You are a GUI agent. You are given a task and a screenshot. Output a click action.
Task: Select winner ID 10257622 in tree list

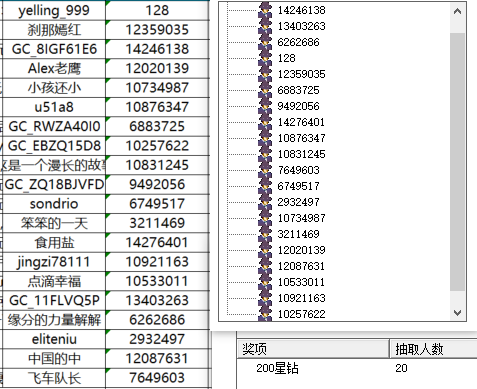click(x=301, y=314)
